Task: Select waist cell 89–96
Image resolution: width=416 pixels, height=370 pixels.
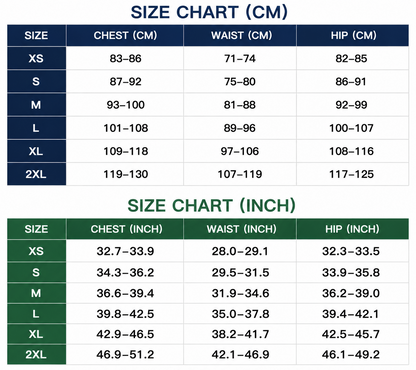Action: pyautogui.click(x=240, y=128)
